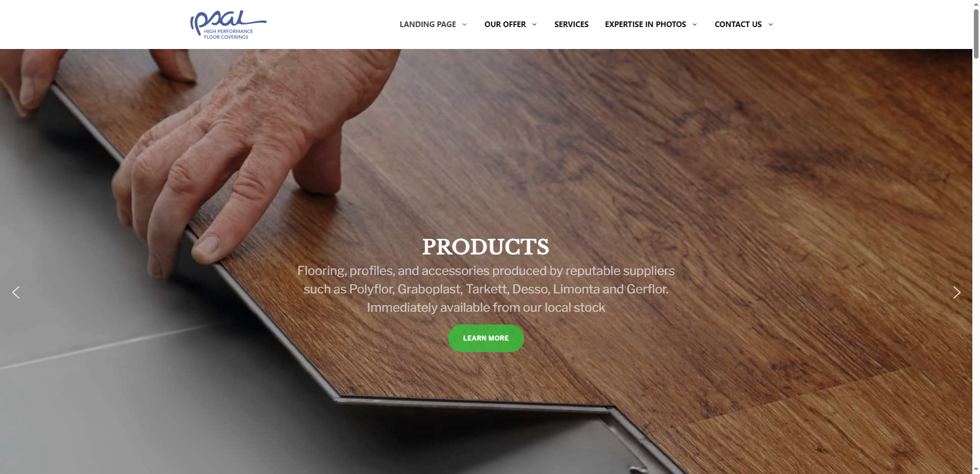
Task: Open the Services menu item
Action: click(x=571, y=24)
